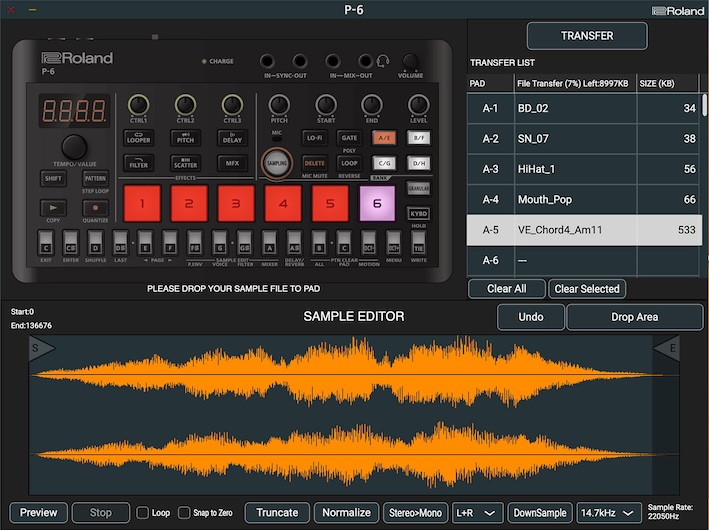The width and height of the screenshot is (709, 530).
Task: Select the lit purple pad 6
Action: click(377, 203)
